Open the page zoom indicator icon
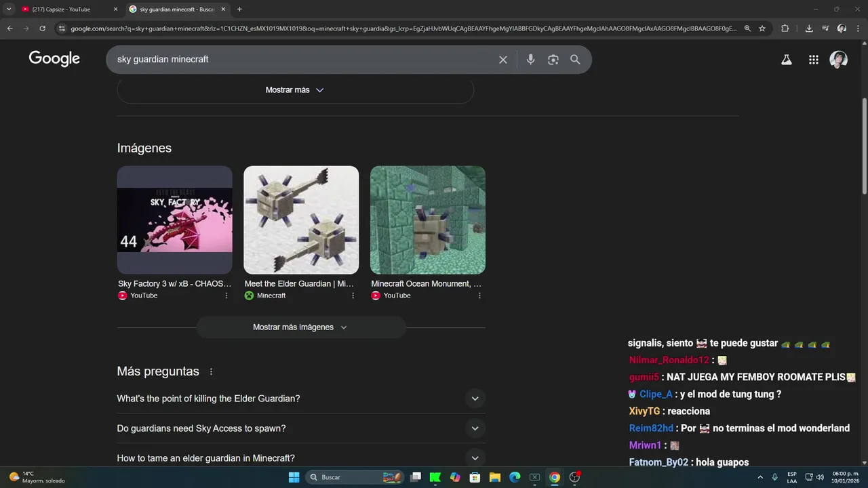The height and width of the screenshot is (488, 868). pyautogui.click(x=747, y=28)
